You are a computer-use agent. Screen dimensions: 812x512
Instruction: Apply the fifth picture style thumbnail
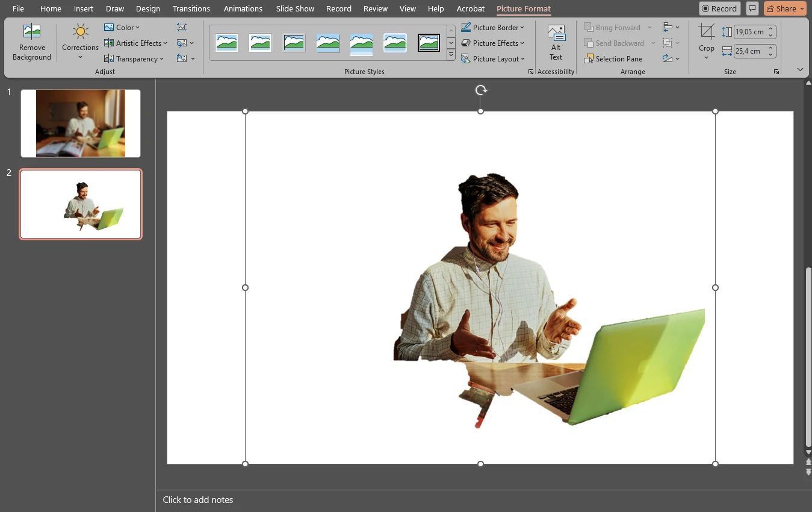click(x=362, y=43)
